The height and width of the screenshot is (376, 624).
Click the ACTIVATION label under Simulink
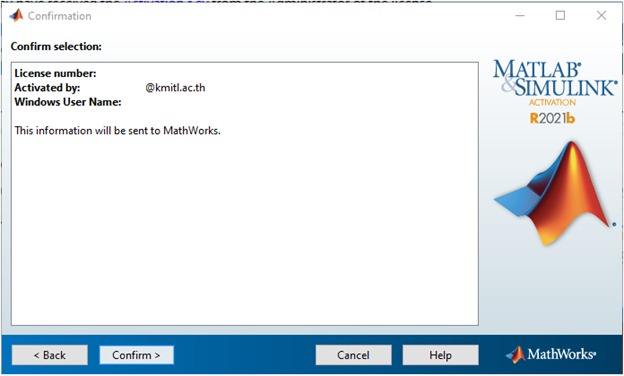tap(552, 102)
